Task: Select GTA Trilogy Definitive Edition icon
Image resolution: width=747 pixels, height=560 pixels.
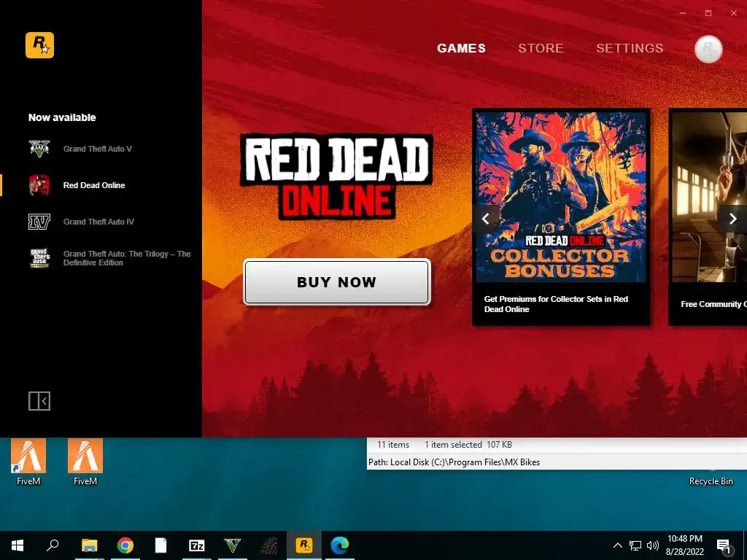Action: click(39, 257)
